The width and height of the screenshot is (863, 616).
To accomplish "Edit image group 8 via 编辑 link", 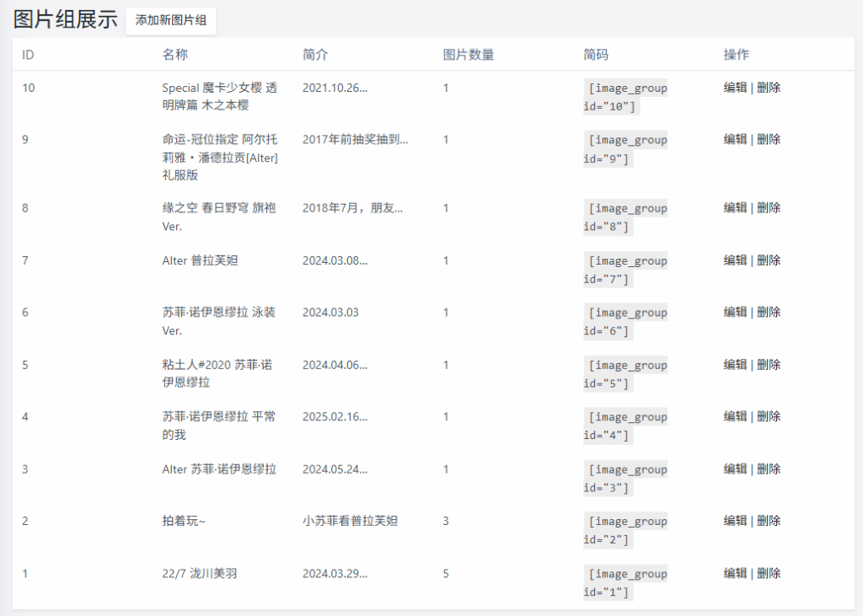I will [x=735, y=207].
